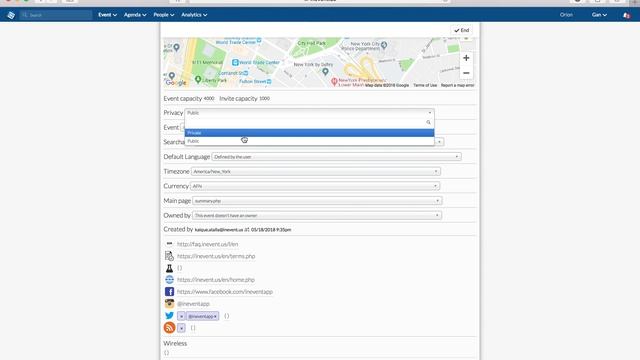
Task: Click the Twitter bird icon
Action: coord(169,316)
